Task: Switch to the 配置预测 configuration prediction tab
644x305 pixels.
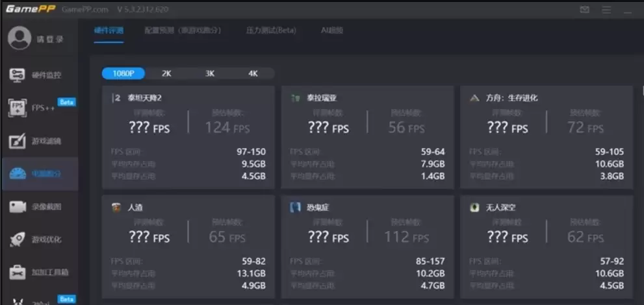Action: coord(183,30)
